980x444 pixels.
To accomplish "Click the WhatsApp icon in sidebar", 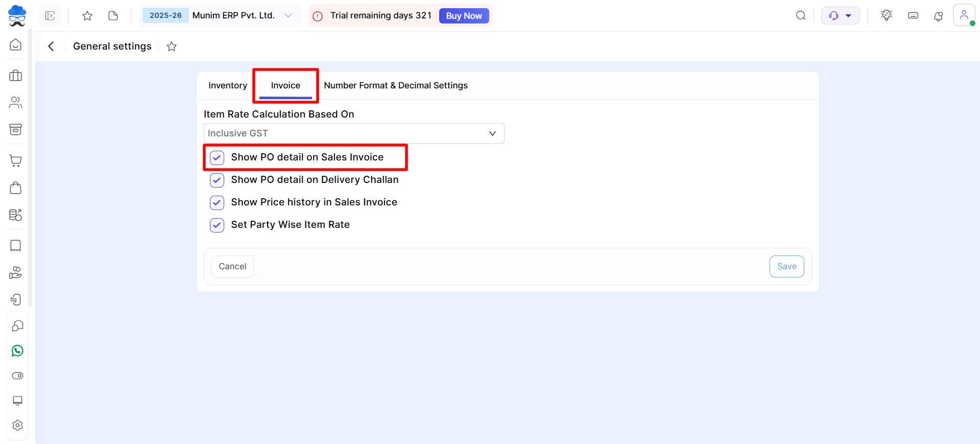I will click(x=17, y=350).
